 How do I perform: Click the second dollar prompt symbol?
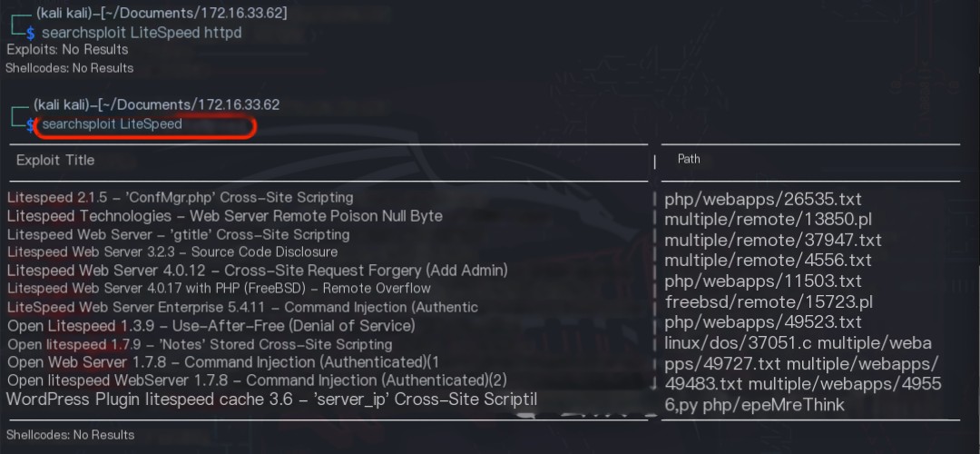(x=30, y=125)
